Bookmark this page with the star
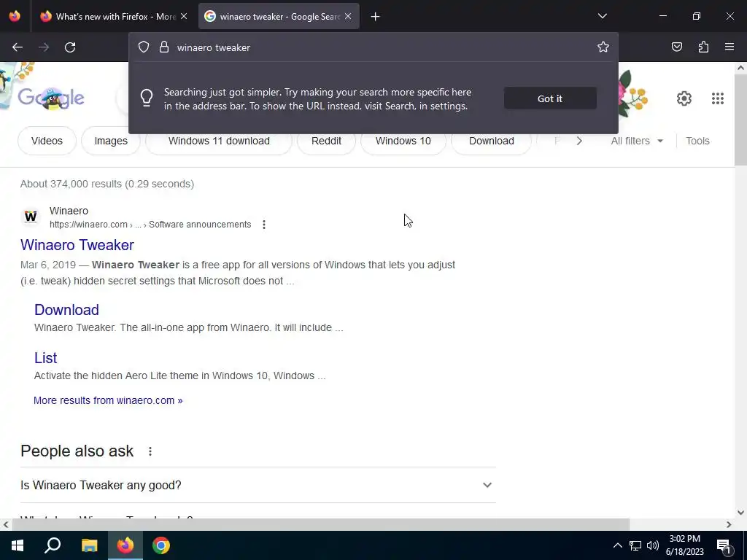 point(603,47)
